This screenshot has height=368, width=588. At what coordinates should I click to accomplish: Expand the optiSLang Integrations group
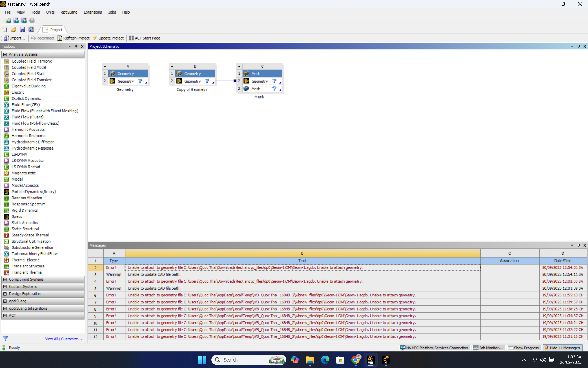pyautogui.click(x=5, y=308)
